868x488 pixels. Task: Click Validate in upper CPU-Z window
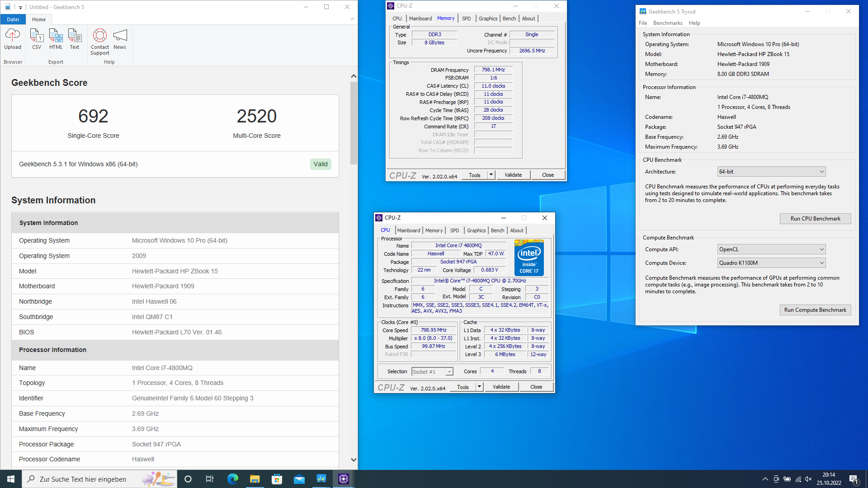click(513, 175)
